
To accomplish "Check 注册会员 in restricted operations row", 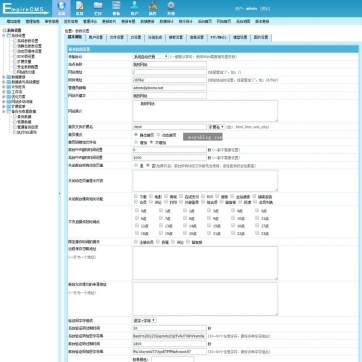I will tap(136, 241).
